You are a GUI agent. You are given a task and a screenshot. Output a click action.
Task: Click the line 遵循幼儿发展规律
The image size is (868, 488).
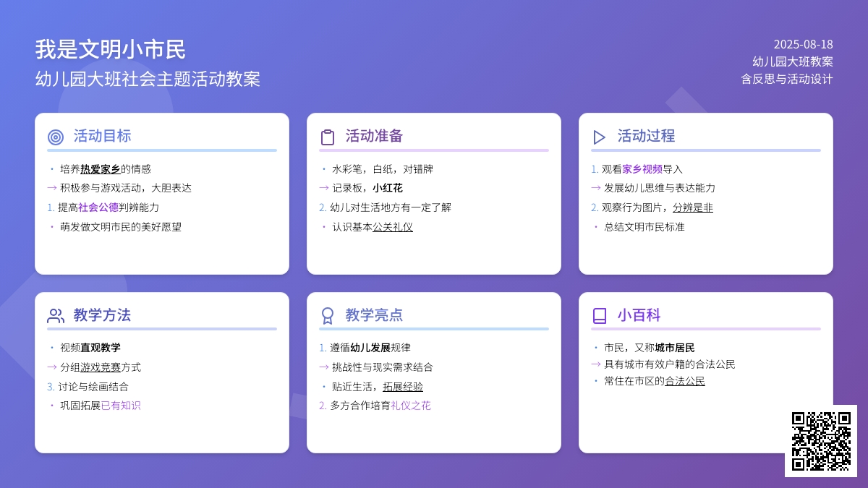point(370,348)
